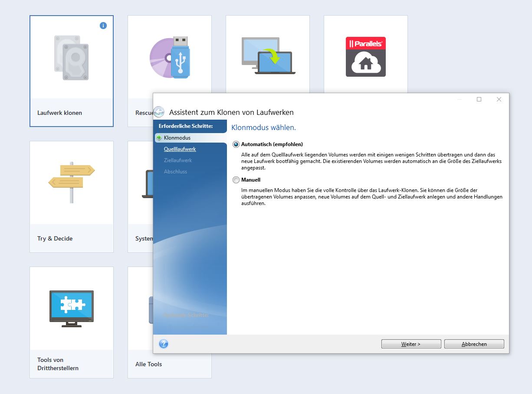The image size is (532, 394).
Task: Maximize the clone wizard window
Action: point(479,99)
